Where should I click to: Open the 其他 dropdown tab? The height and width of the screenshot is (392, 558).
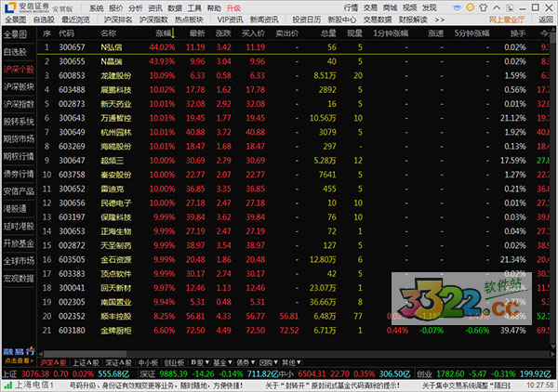(x=291, y=362)
